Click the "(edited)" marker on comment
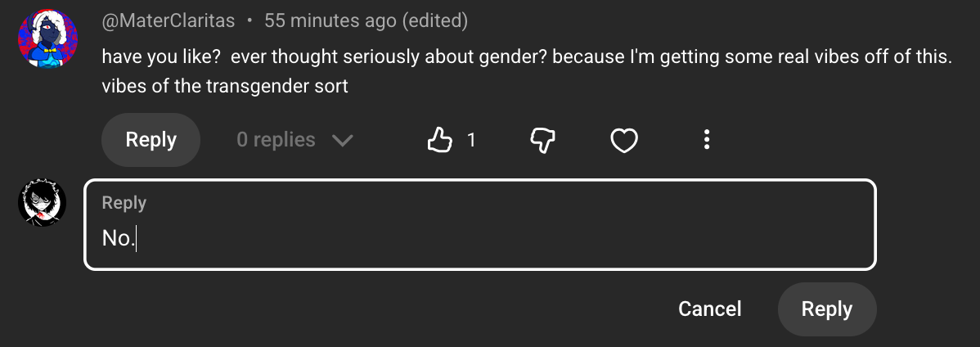The width and height of the screenshot is (980, 347). coord(434,21)
